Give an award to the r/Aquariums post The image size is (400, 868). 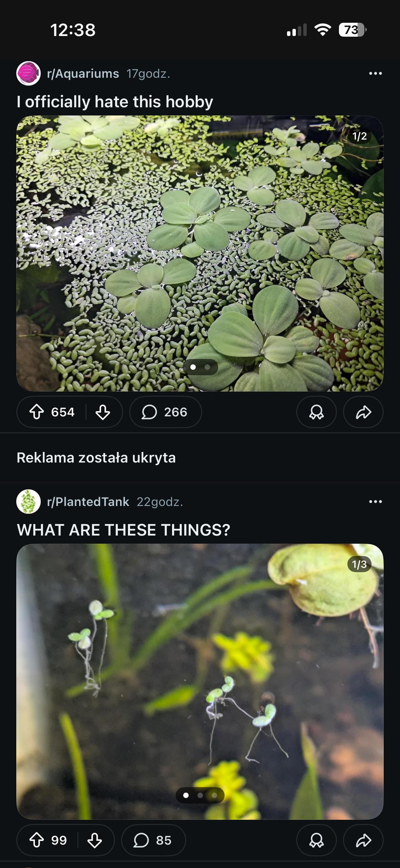(316, 412)
